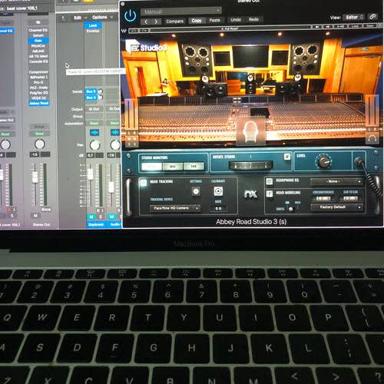Click the first blue Bus send slot
The image size is (384, 384).
click(91, 91)
